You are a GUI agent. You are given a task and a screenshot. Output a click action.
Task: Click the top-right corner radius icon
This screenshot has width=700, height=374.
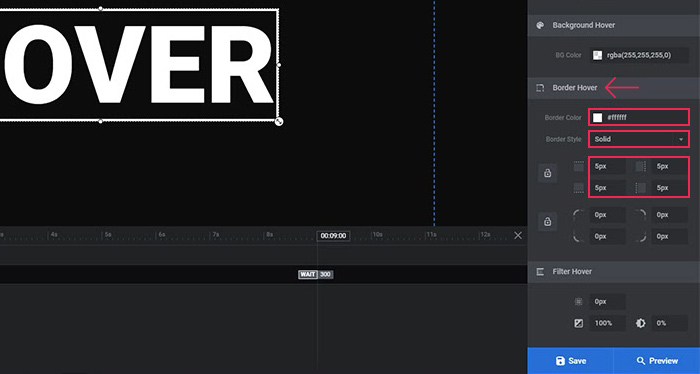point(641,215)
